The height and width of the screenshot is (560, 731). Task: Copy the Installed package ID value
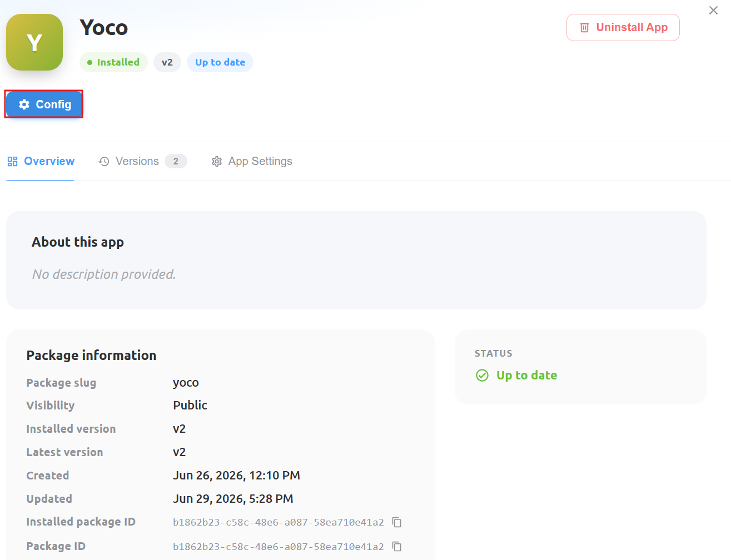[x=397, y=522]
